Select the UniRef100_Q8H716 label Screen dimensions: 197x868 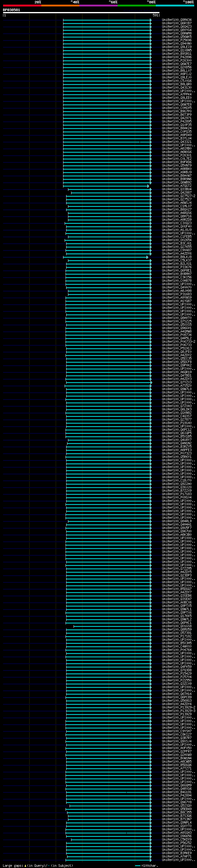pos(177,216)
